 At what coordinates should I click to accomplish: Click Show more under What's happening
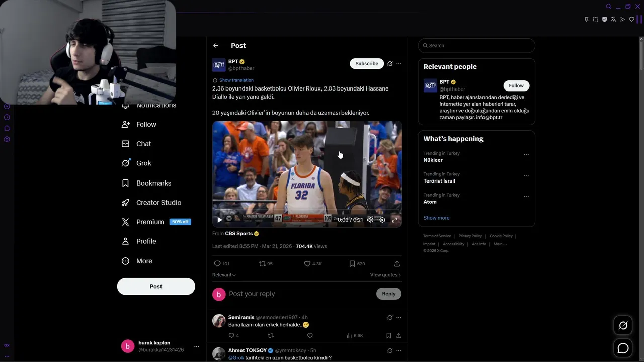436,218
